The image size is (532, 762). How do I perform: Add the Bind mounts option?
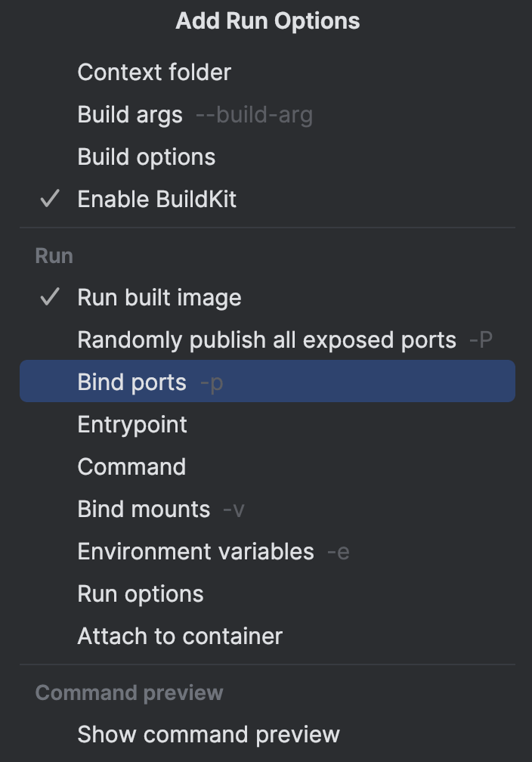(144, 510)
